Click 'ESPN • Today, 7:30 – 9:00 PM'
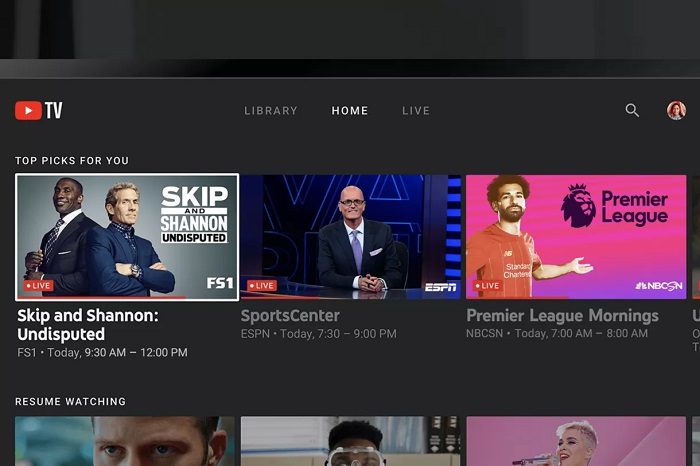 pos(318,334)
